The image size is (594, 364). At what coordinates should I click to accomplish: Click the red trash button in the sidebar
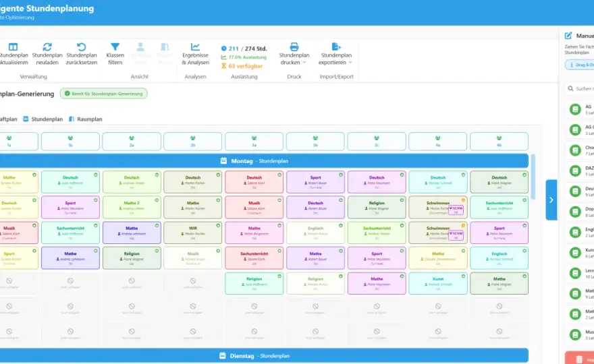[x=580, y=359]
